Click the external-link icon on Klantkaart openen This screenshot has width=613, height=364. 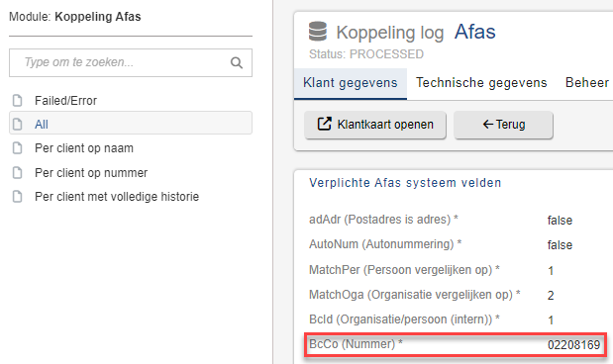coord(324,124)
